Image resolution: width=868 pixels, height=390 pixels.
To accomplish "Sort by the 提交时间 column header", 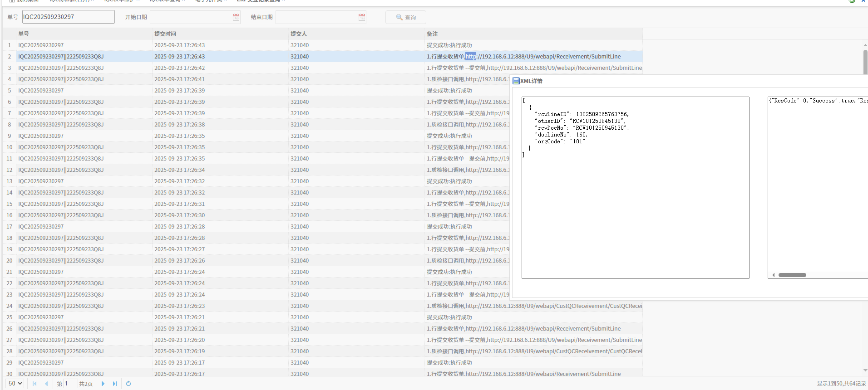I will [x=165, y=34].
